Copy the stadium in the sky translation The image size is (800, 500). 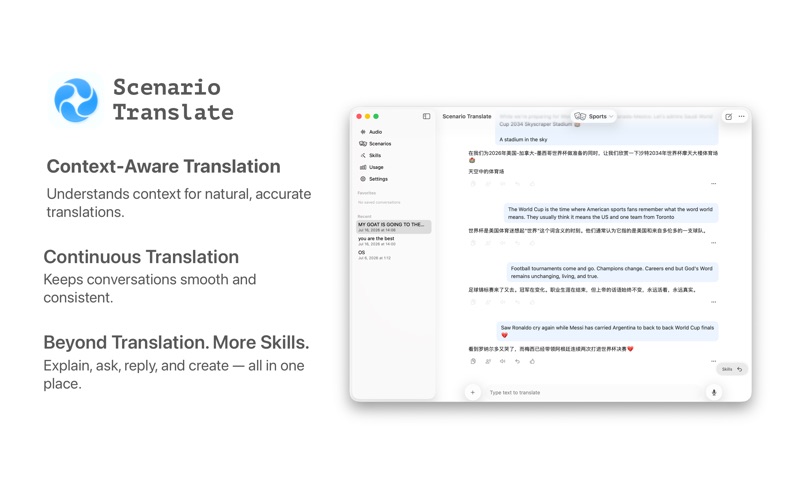(x=473, y=184)
